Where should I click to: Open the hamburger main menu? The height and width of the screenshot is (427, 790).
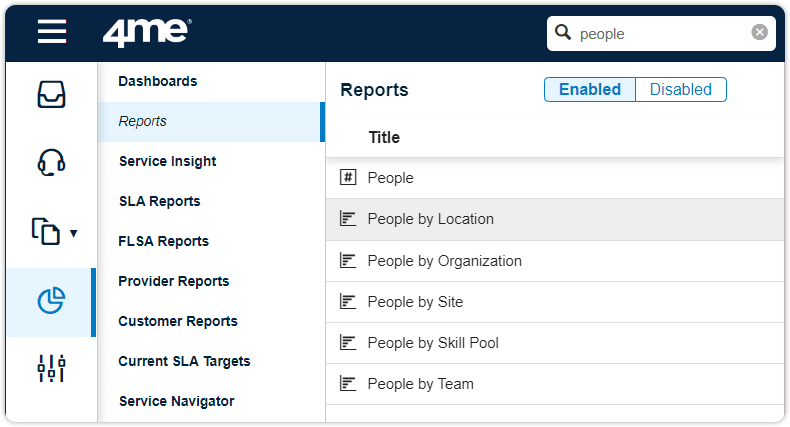click(x=52, y=31)
